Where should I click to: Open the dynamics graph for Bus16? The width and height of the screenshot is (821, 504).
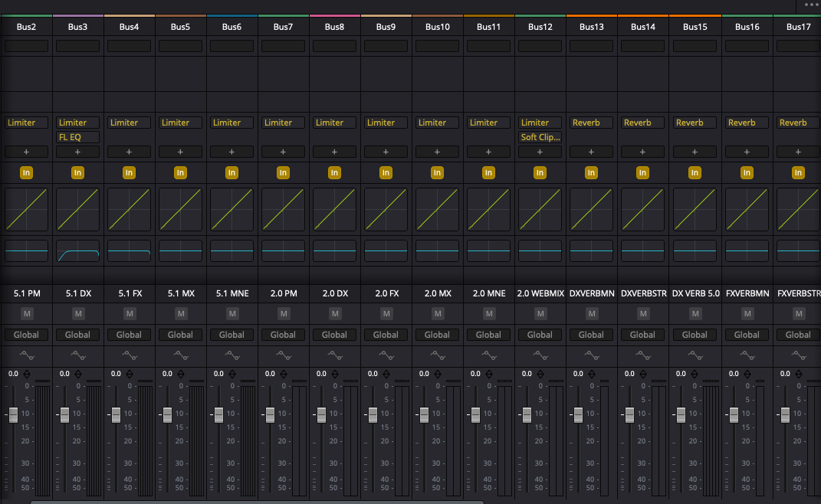pos(746,210)
